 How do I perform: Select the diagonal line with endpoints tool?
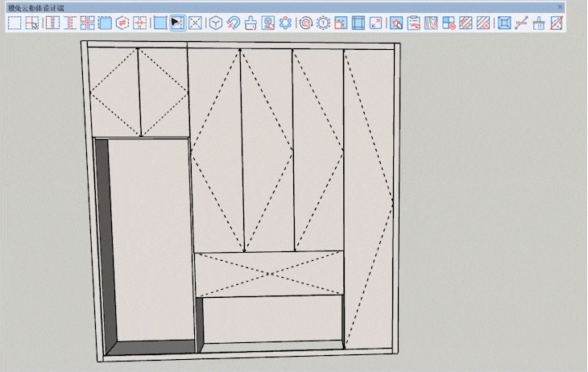pyautogui.click(x=521, y=23)
